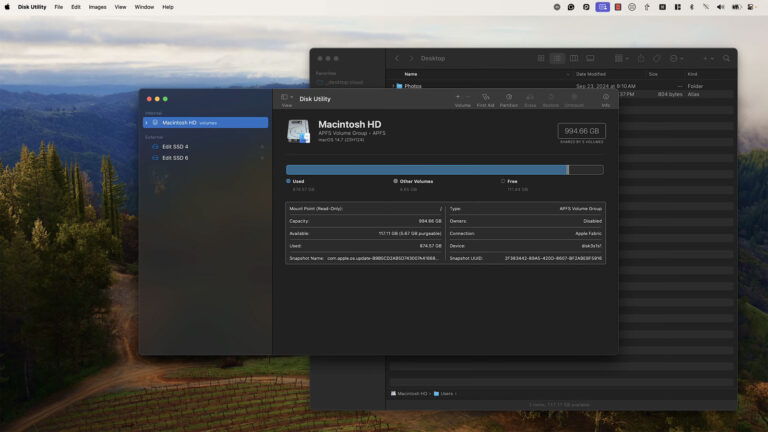The width and height of the screenshot is (768, 432).
Task: Click the Finder search icon
Action: (726, 58)
